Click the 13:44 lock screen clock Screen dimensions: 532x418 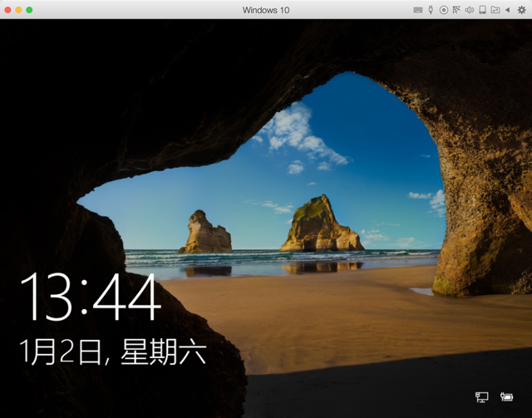91,297
